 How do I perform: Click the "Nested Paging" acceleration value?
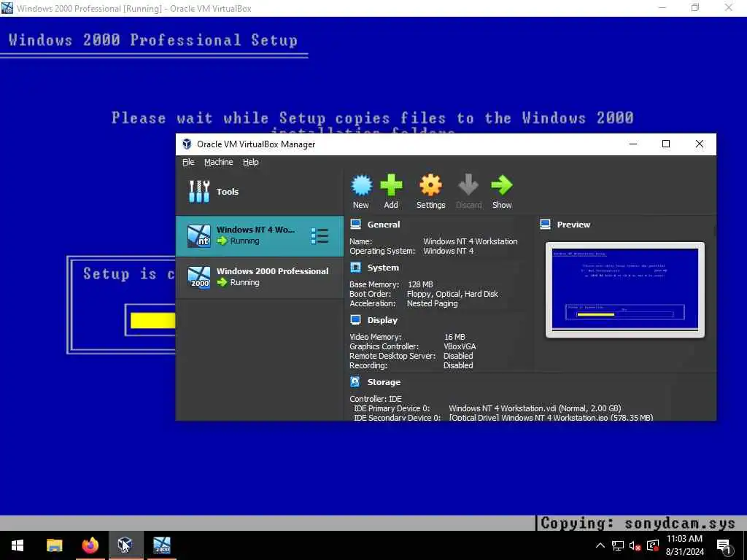(432, 303)
